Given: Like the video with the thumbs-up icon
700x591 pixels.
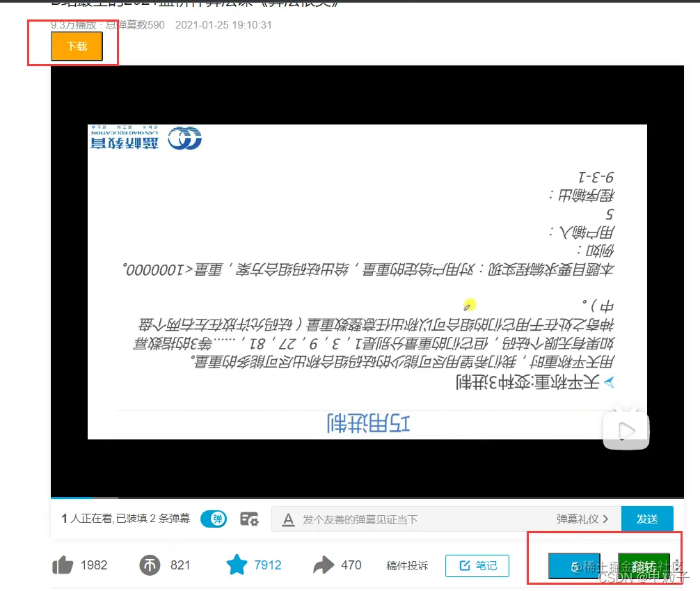Looking at the screenshot, I should 63,565.
